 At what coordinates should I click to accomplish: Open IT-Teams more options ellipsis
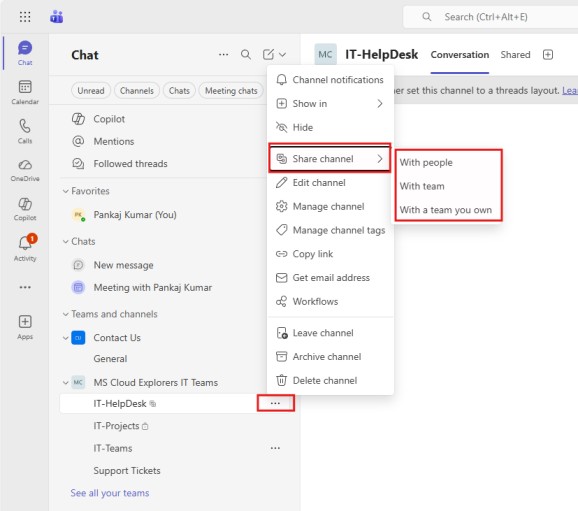275,448
